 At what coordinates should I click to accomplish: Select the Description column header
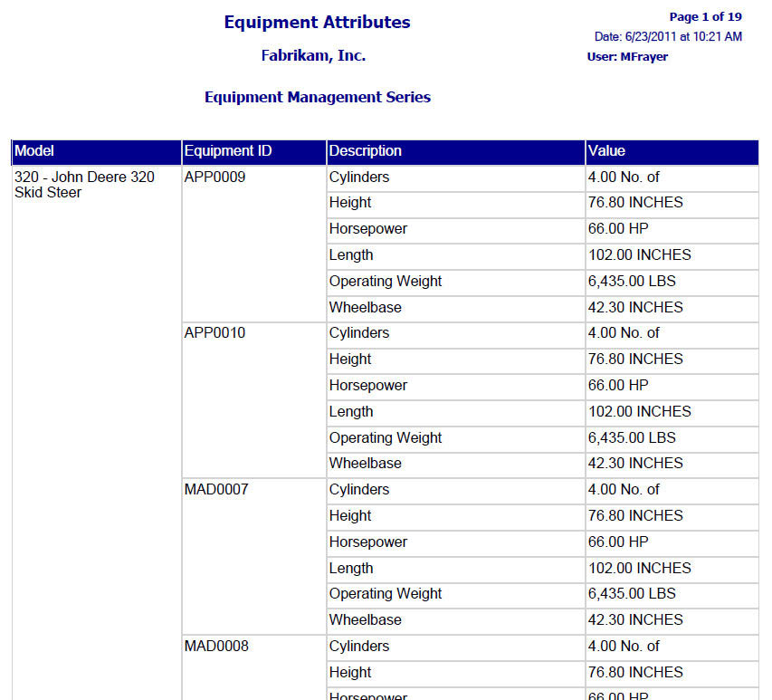coord(366,151)
